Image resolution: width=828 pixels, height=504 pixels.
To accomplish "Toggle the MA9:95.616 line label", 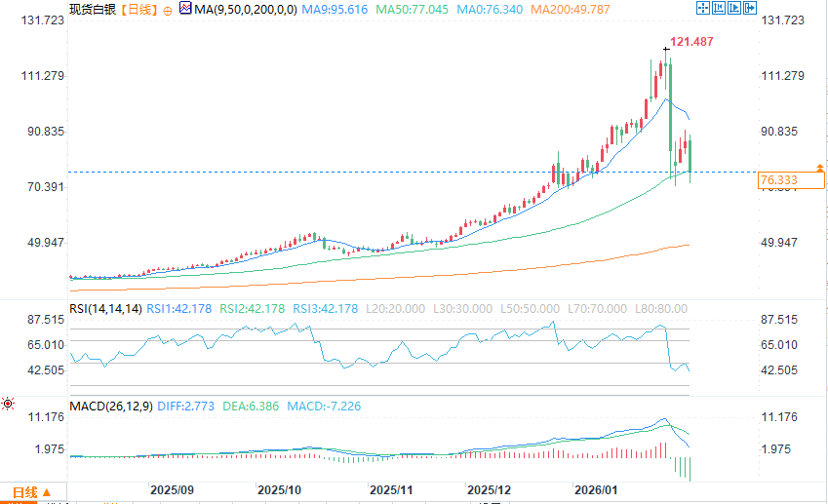I will point(335,10).
